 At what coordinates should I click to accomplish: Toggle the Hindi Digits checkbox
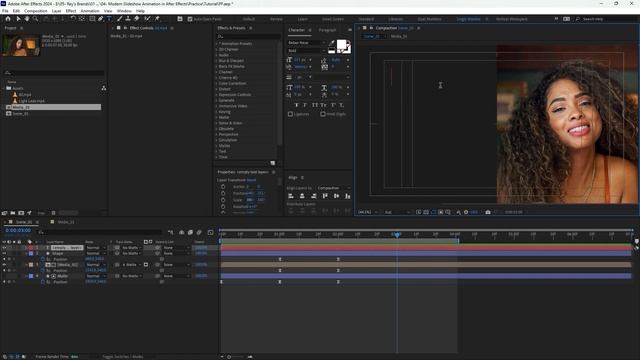click(x=323, y=114)
